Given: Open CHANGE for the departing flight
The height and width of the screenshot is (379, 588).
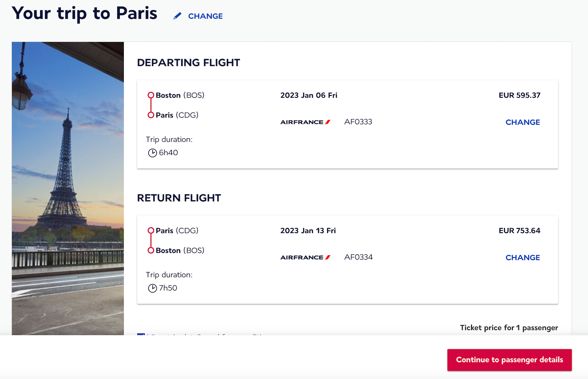Looking at the screenshot, I should tap(523, 122).
